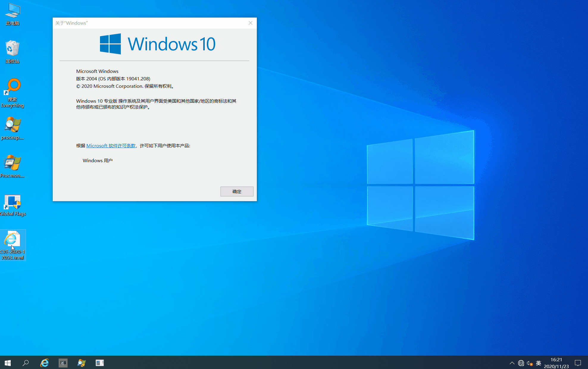Switch the input language indicator 英
588x369 pixels.
tap(538, 363)
